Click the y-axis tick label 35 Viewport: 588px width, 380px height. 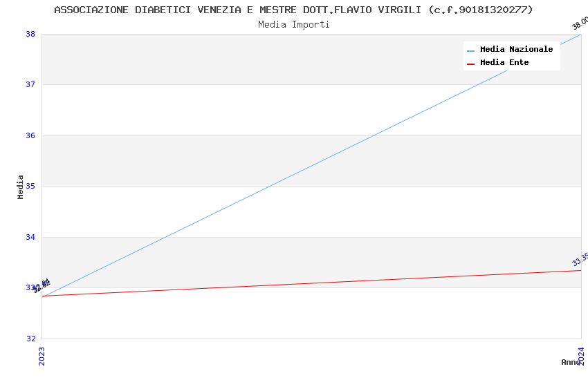[x=30, y=186]
